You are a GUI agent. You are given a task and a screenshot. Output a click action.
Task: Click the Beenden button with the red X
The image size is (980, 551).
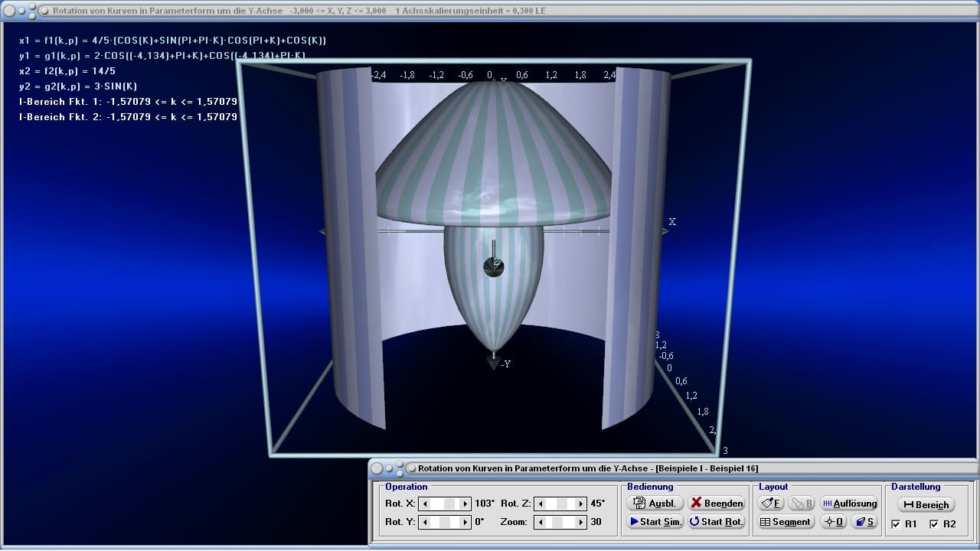pos(716,503)
